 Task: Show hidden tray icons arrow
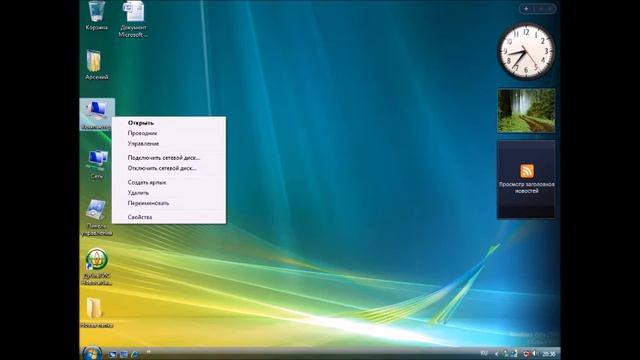click(x=497, y=354)
